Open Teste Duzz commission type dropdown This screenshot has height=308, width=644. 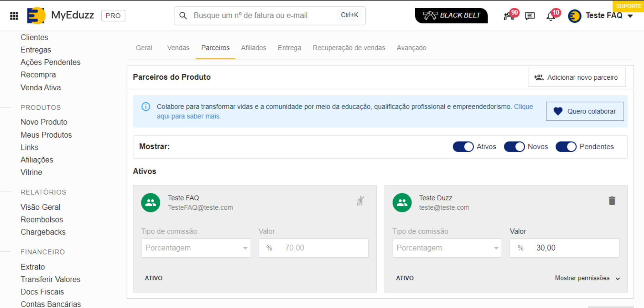pos(447,248)
